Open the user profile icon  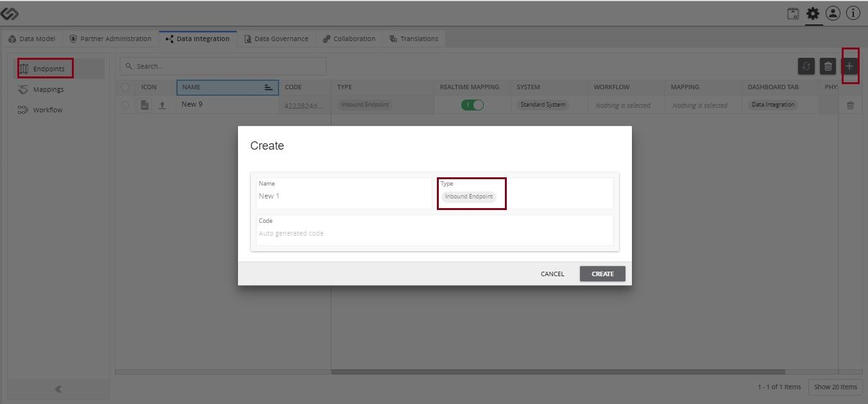pos(833,13)
